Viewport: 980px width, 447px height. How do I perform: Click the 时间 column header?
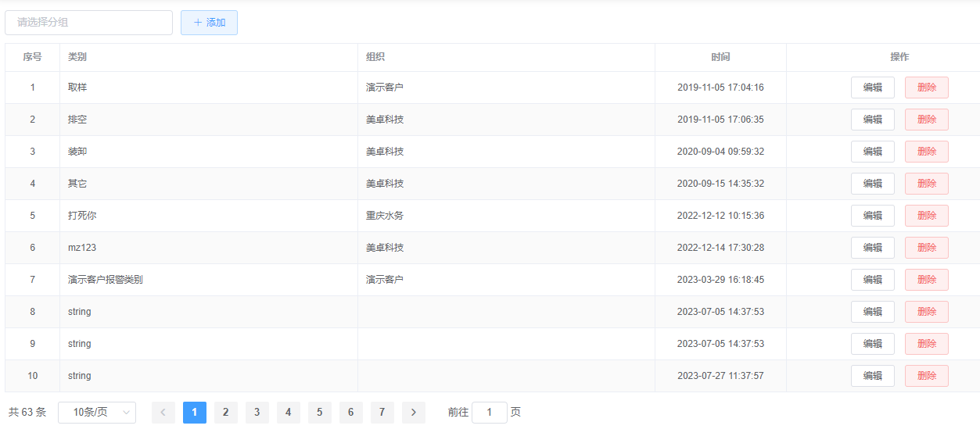coord(720,57)
